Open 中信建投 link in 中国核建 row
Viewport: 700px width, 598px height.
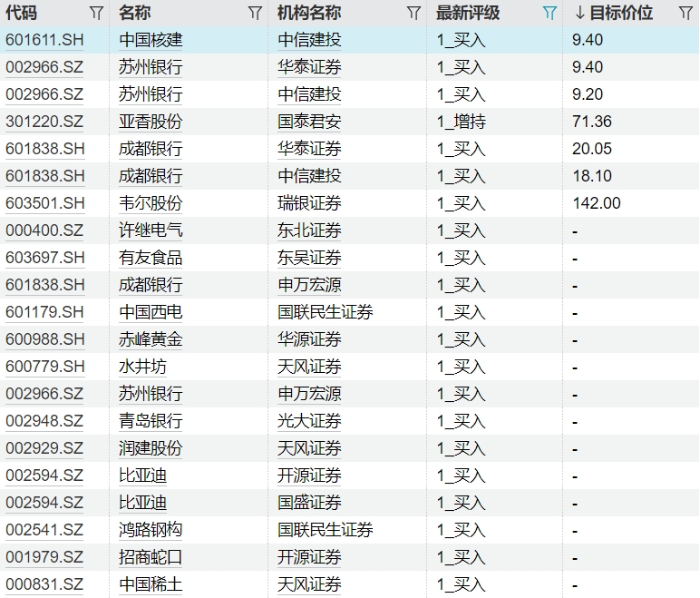click(309, 40)
